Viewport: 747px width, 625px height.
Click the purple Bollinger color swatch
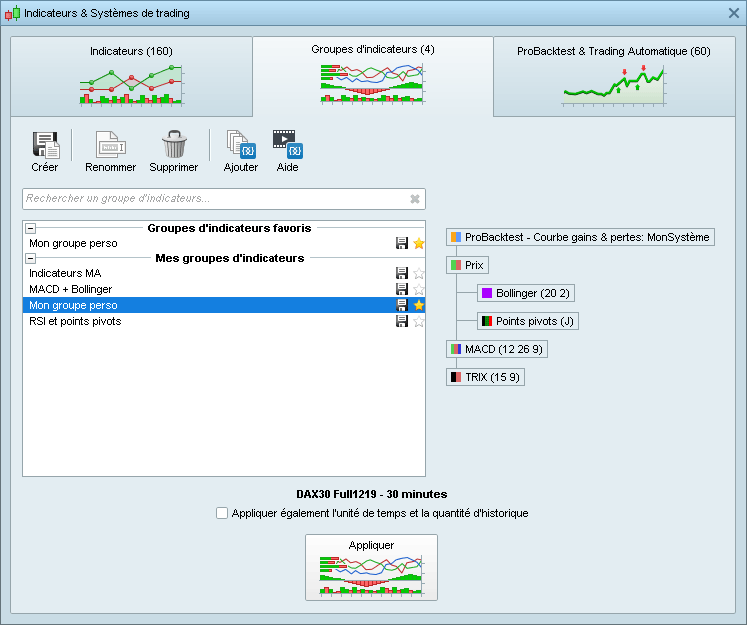tap(487, 294)
